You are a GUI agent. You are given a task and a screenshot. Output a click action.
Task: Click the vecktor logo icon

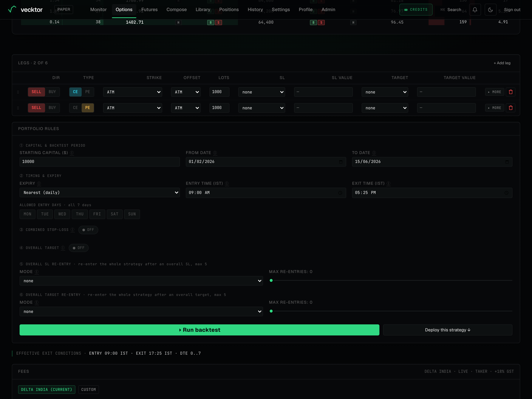(x=12, y=9)
